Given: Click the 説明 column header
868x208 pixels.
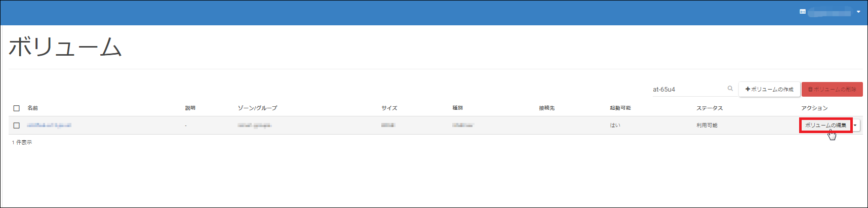Looking at the screenshot, I should (x=190, y=108).
